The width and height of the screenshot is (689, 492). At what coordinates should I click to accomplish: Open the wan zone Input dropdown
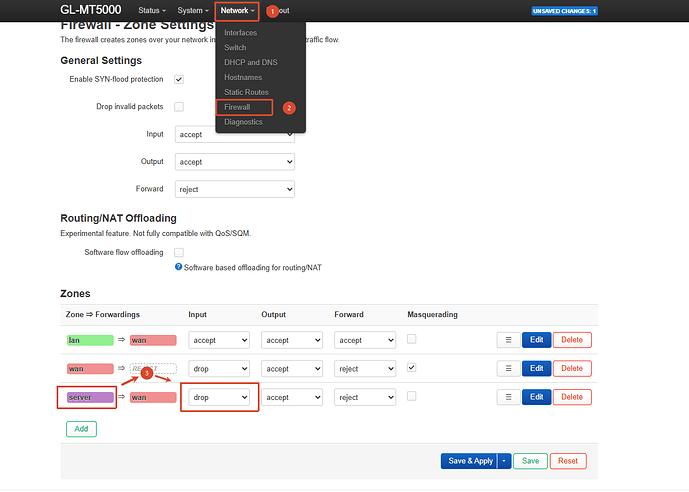219,369
